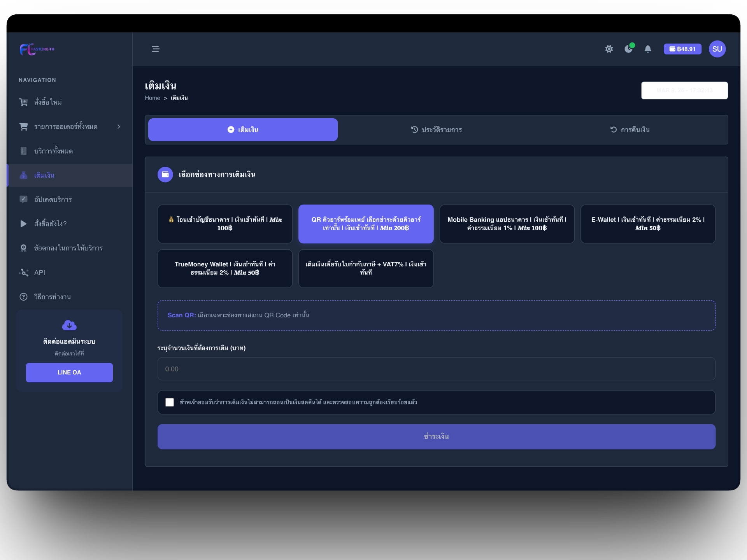Open notifications bell icon
The image size is (747, 560).
pos(648,49)
